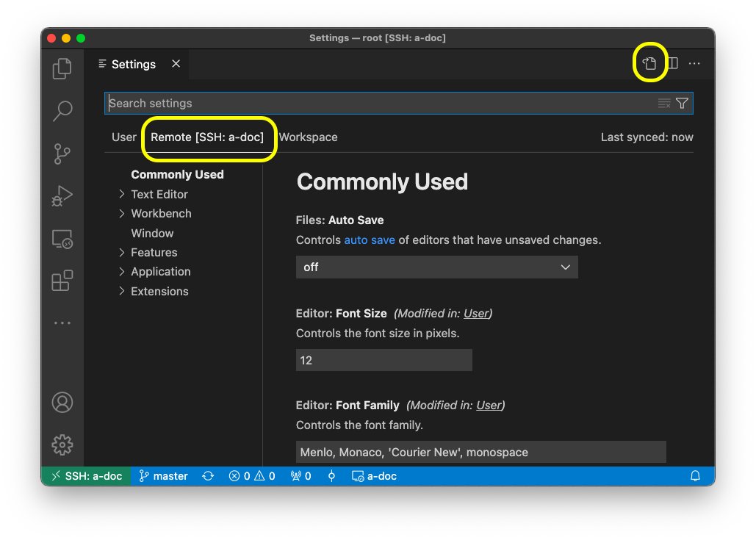Click the SSH: a-doc remote indicator
Viewport: 756px width, 540px height.
coord(86,476)
